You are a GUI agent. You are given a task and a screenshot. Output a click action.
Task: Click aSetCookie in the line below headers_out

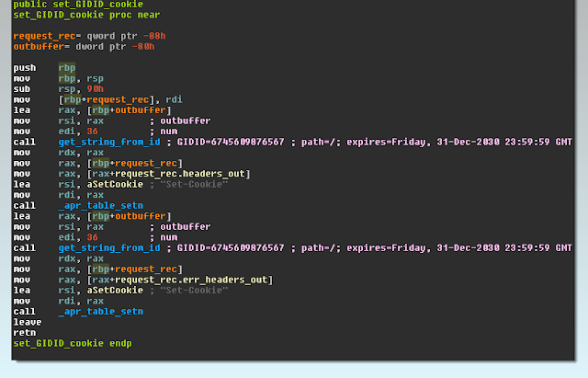click(x=115, y=184)
